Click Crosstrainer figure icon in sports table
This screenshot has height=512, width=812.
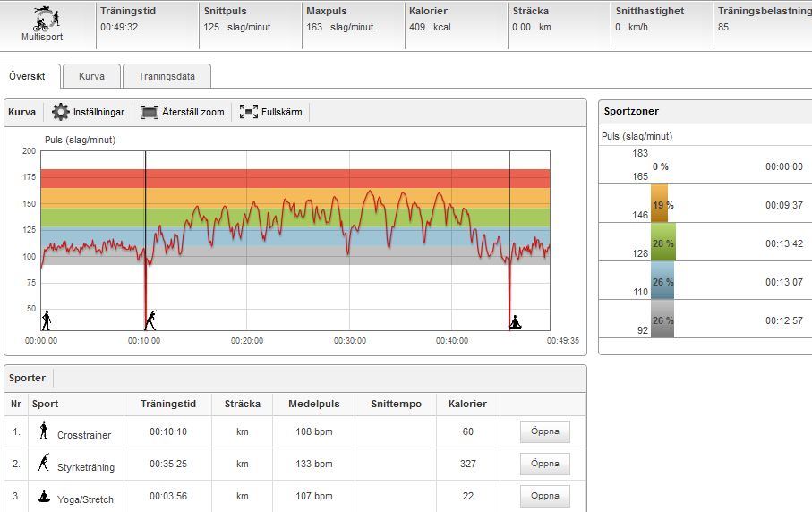[x=43, y=431]
